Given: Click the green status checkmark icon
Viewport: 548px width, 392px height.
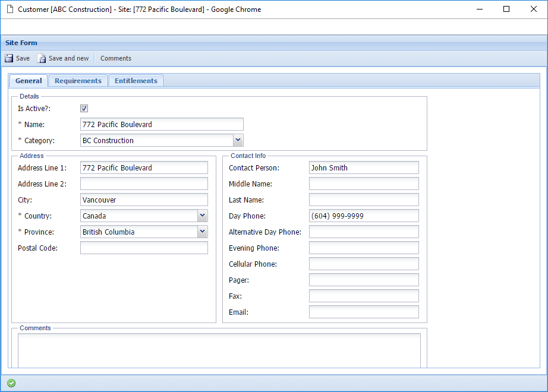Looking at the screenshot, I should point(11,383).
